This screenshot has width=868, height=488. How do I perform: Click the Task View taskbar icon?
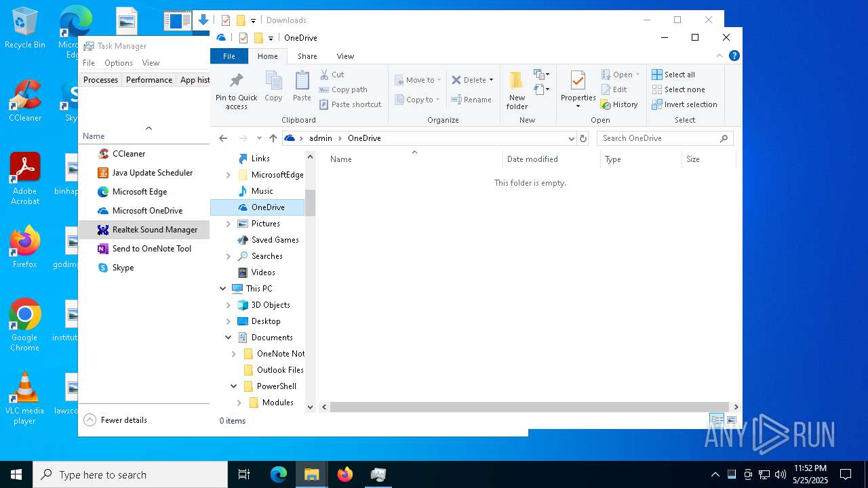[x=244, y=474]
